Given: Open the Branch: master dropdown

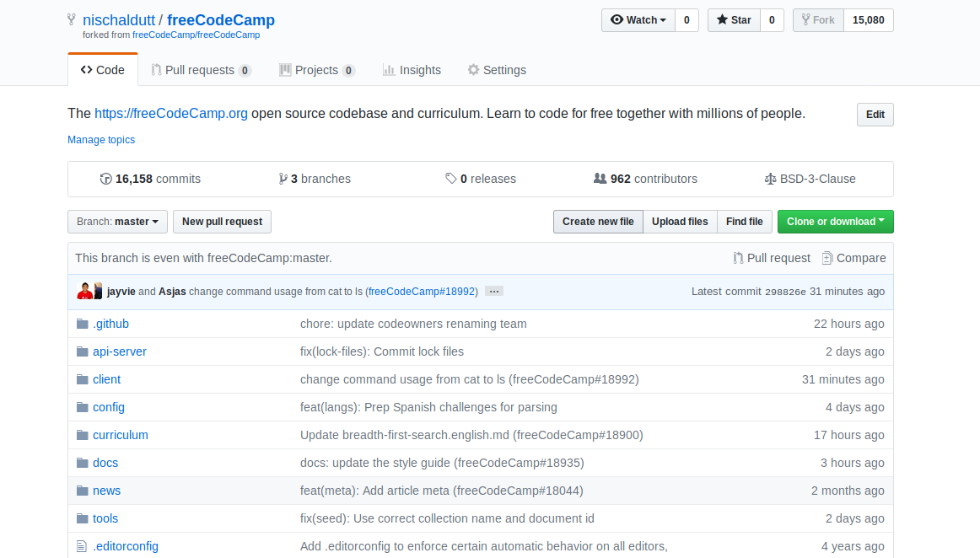Looking at the screenshot, I should pyautogui.click(x=117, y=222).
